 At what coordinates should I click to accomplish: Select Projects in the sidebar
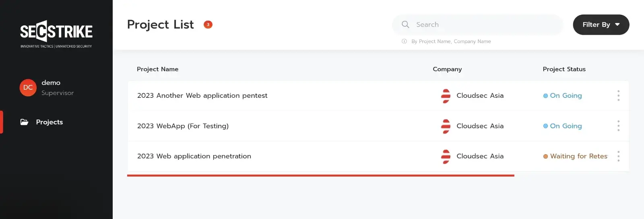coord(50,122)
